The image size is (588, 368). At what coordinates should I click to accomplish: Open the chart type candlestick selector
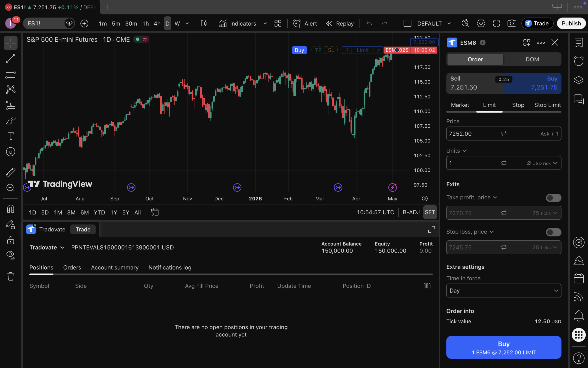(204, 23)
